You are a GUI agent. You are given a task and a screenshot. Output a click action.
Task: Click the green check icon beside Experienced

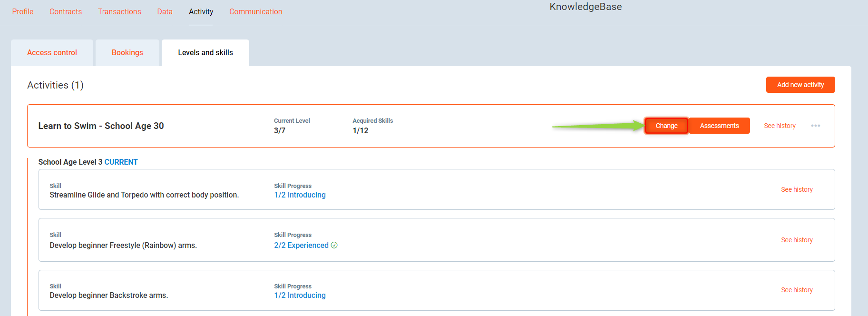(x=334, y=245)
